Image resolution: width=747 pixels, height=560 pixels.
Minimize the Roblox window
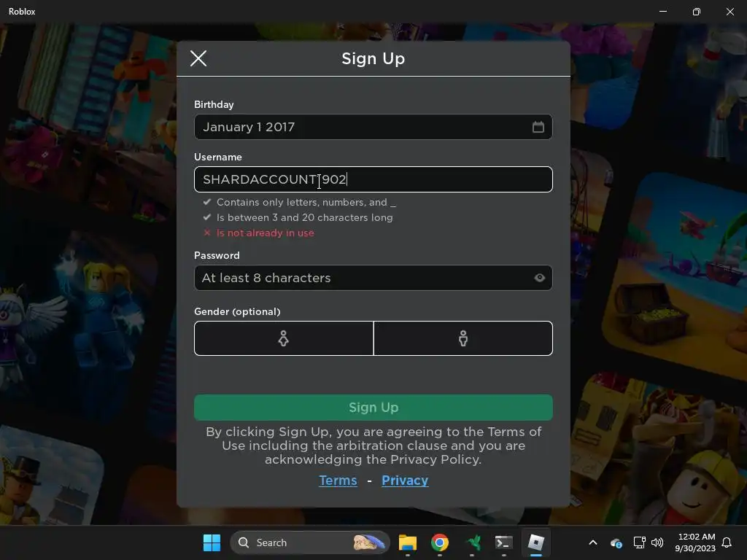click(x=662, y=12)
